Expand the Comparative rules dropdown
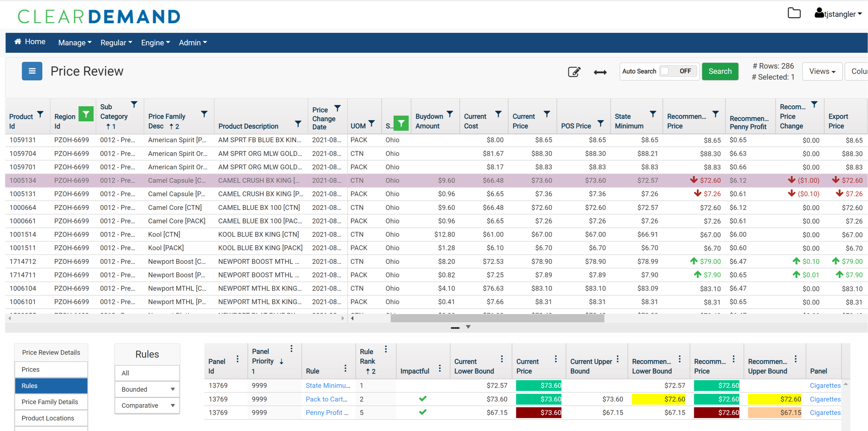 173,405
